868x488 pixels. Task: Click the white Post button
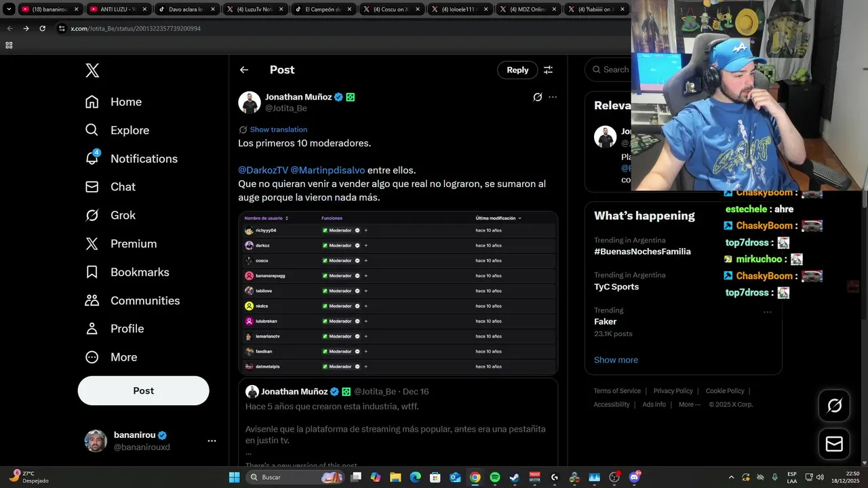tap(143, 390)
